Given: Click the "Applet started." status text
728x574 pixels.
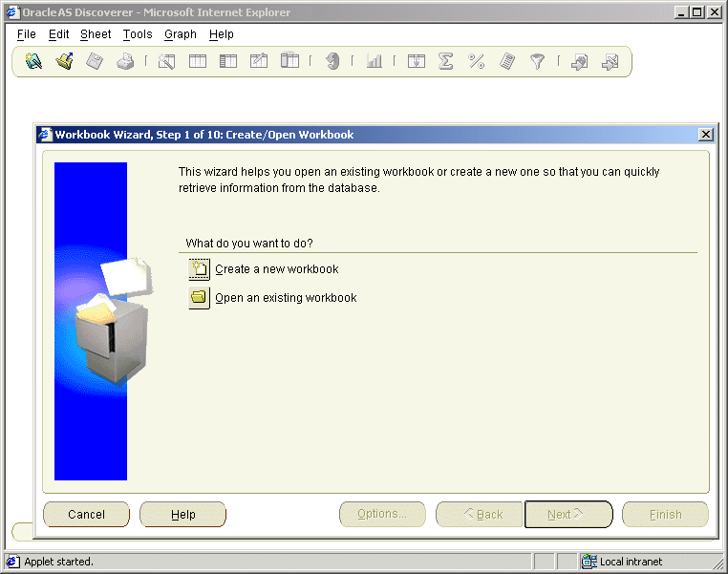Looking at the screenshot, I should [58, 562].
